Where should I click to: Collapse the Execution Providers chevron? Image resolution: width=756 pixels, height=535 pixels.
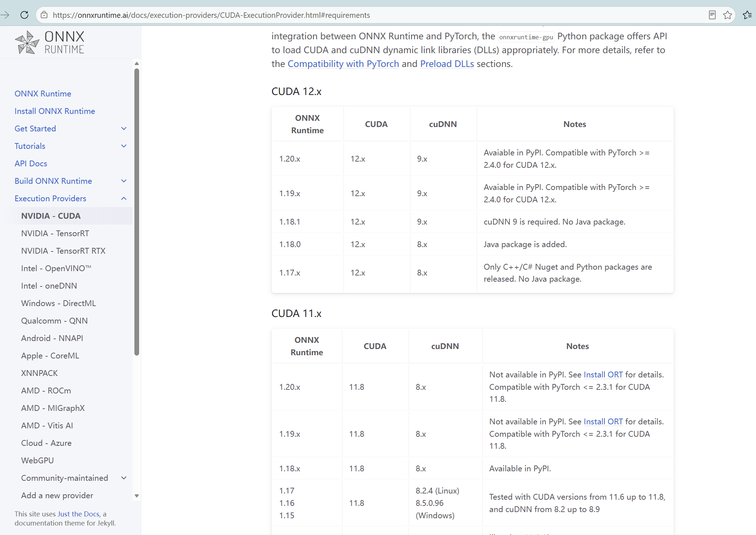coord(124,198)
